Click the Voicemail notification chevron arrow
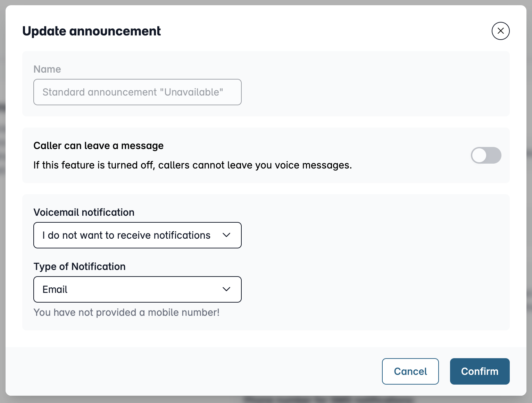 coord(226,235)
